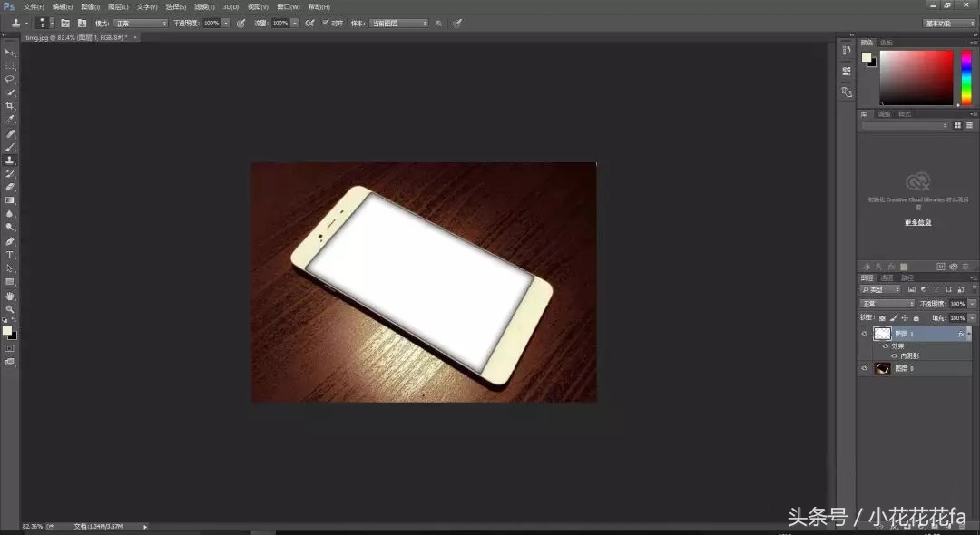This screenshot has width=980, height=535.
Task: Collapse the 效果 list under 图层 1
Action: 968,333
